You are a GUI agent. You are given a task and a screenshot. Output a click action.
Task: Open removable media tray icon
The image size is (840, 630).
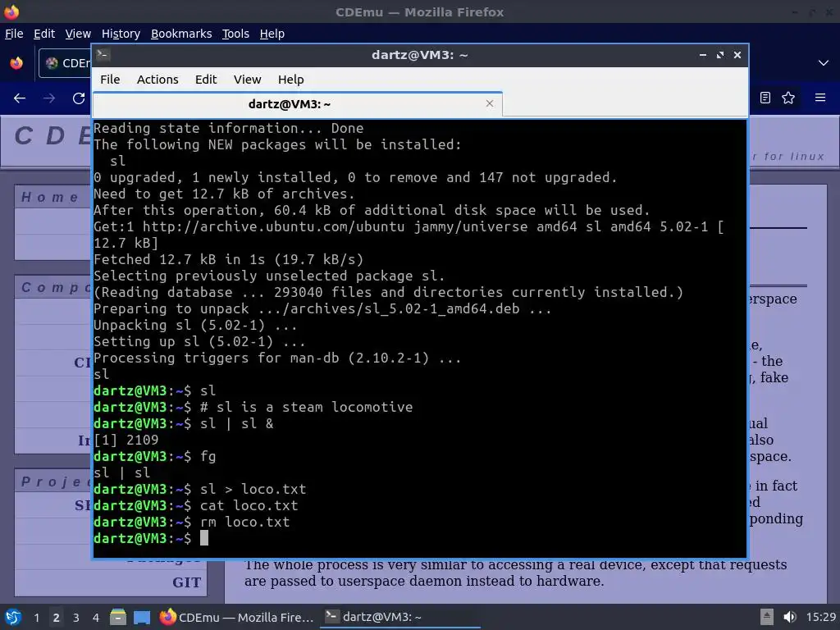767,617
